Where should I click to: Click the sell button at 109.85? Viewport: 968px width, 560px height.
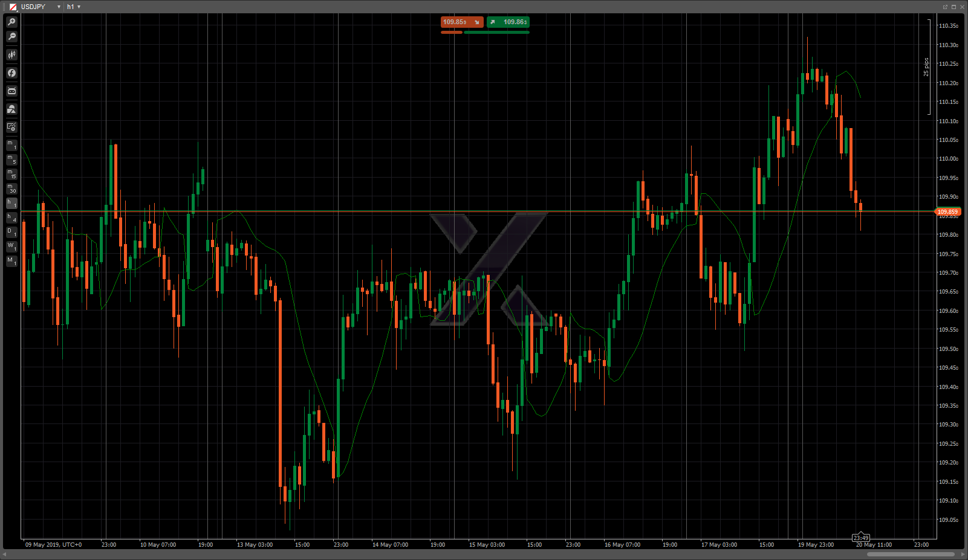(462, 22)
